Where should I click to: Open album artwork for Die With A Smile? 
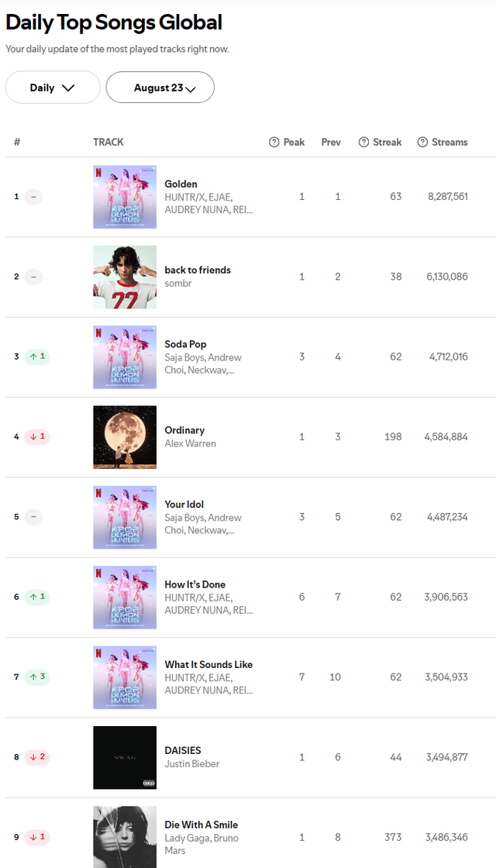pos(124,837)
